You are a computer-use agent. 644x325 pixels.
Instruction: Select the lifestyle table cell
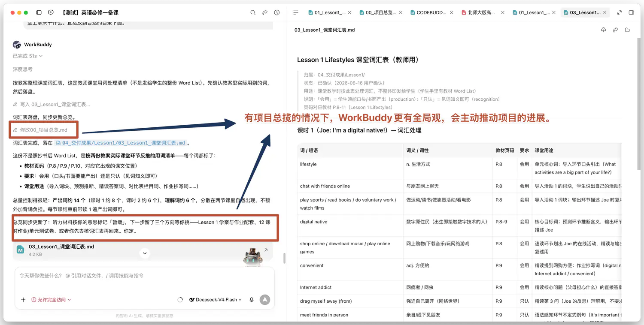coord(350,168)
